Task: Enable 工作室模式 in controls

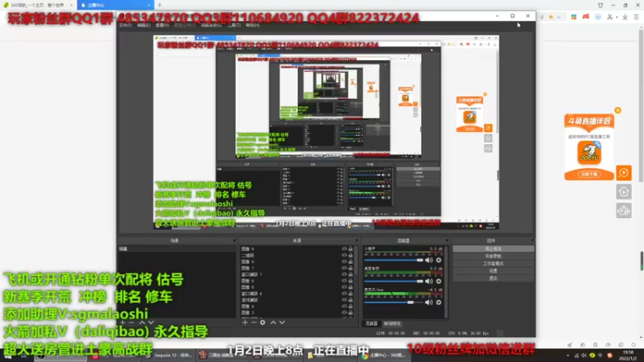Action: (x=493, y=264)
